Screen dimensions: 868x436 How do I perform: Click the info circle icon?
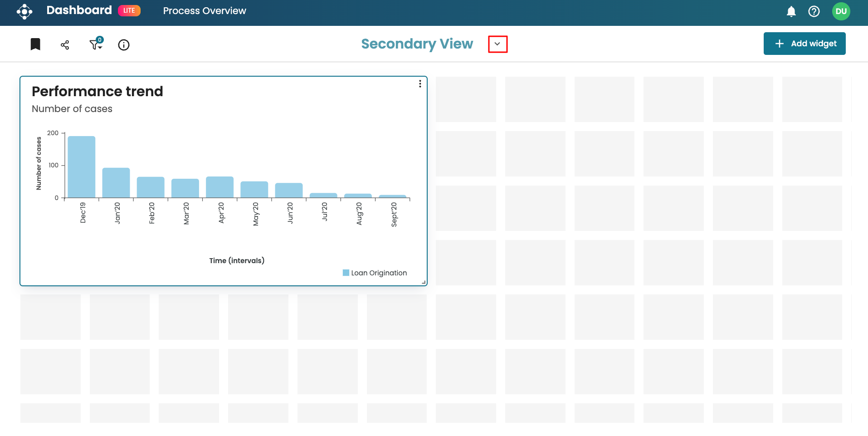click(x=124, y=45)
